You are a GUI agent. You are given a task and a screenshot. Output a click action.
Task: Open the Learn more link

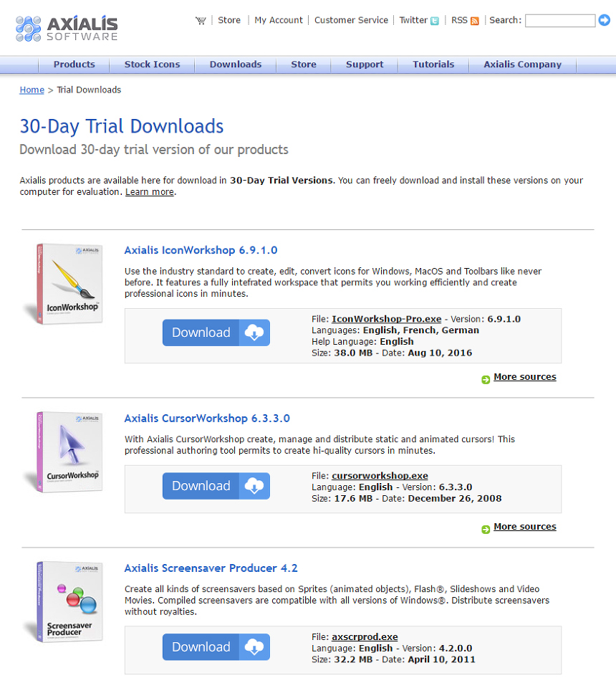click(149, 192)
